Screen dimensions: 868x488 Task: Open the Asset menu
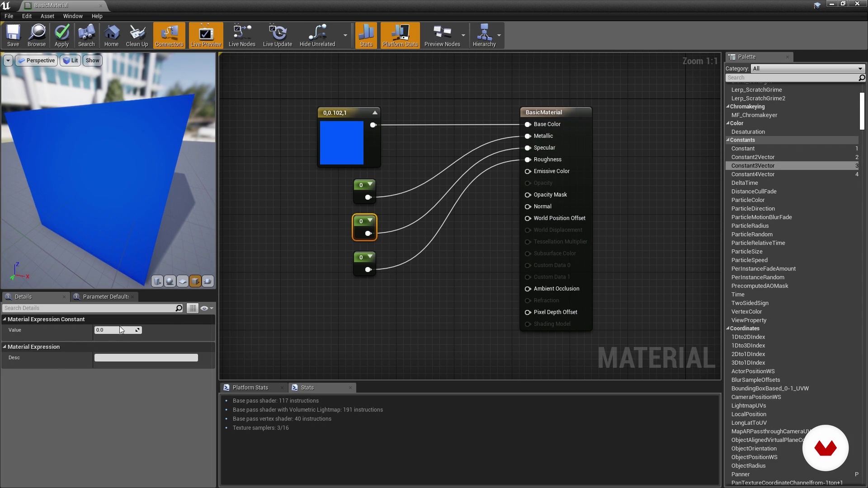(x=47, y=16)
